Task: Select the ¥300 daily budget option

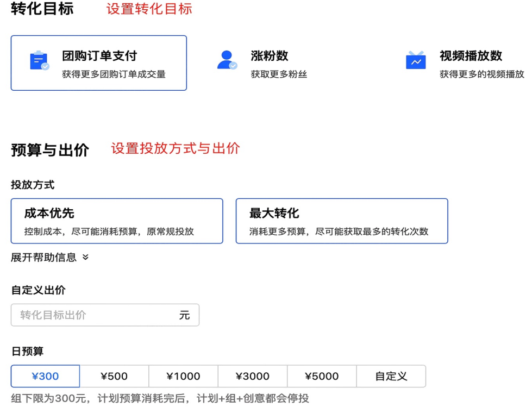Action: click(45, 375)
